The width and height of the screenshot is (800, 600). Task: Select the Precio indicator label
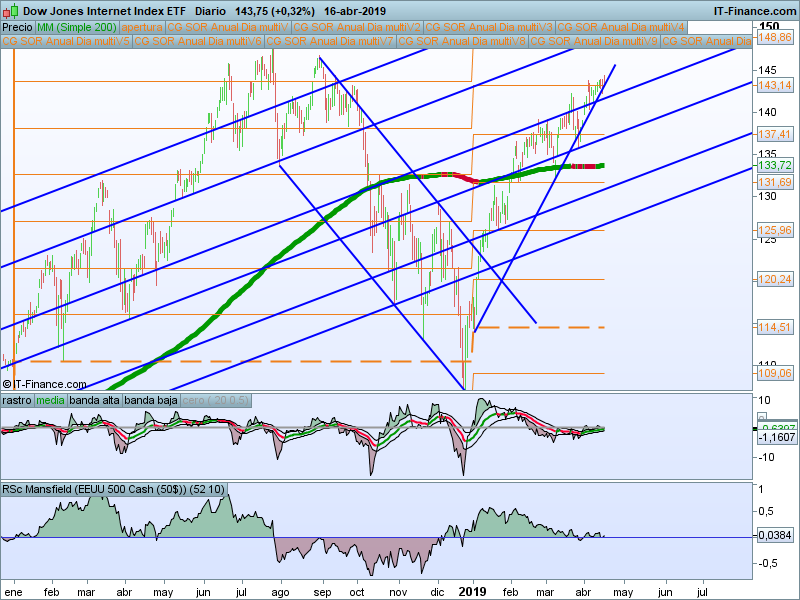(17, 27)
